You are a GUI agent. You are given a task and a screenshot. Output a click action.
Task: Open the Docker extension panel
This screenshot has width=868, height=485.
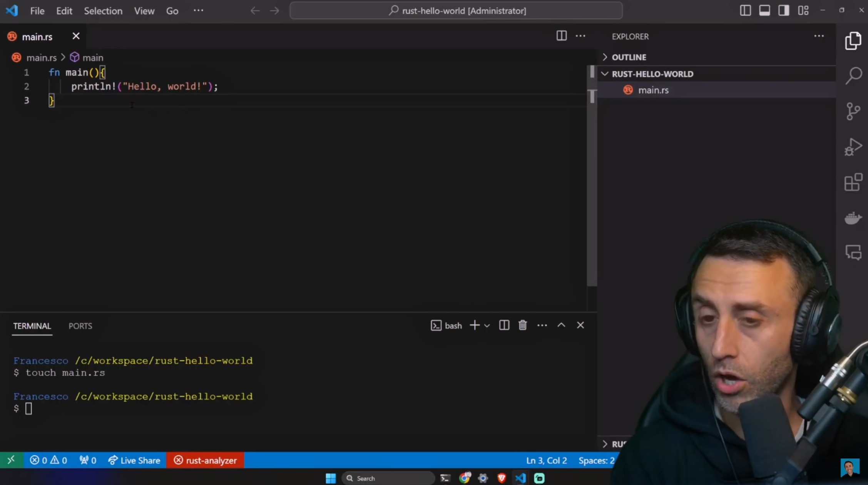pyautogui.click(x=853, y=218)
